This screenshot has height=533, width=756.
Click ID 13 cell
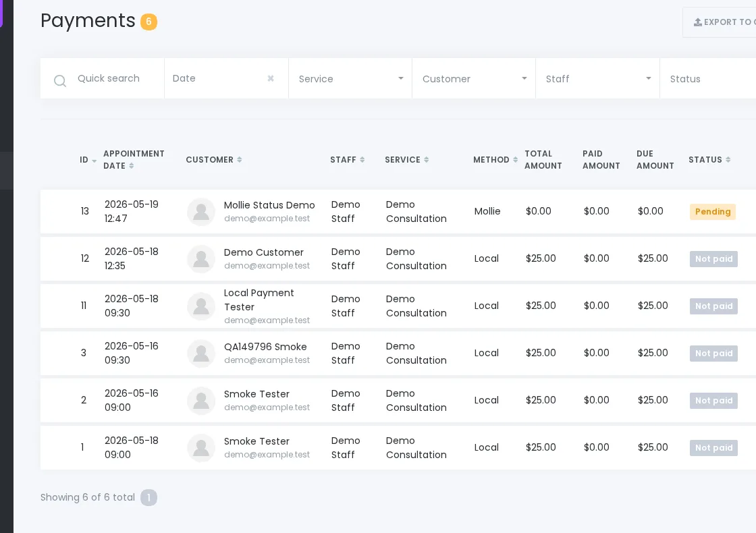pyautogui.click(x=85, y=211)
